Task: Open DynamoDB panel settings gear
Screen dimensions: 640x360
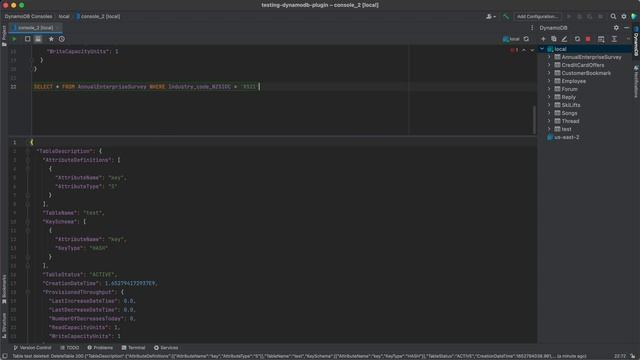Action: click(616, 28)
